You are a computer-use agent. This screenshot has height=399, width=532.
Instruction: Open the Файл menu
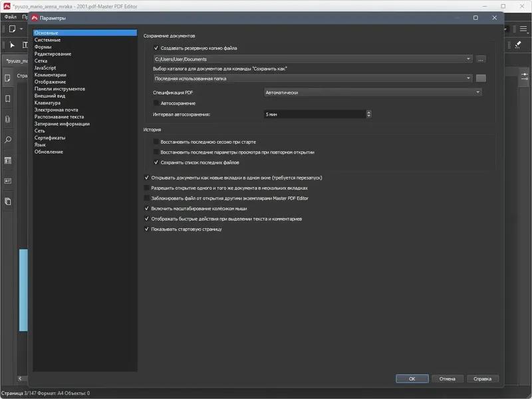click(x=11, y=17)
